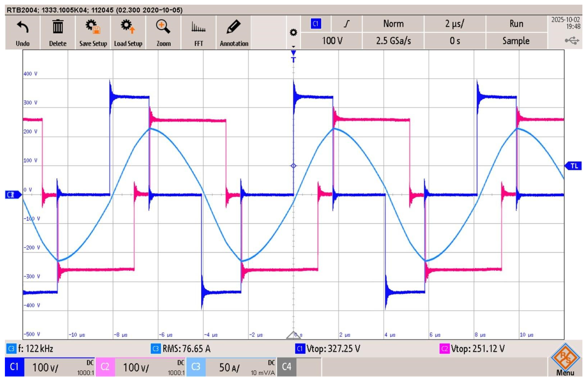Click the Delete trash can icon
588x383 pixels.
pos(58,27)
